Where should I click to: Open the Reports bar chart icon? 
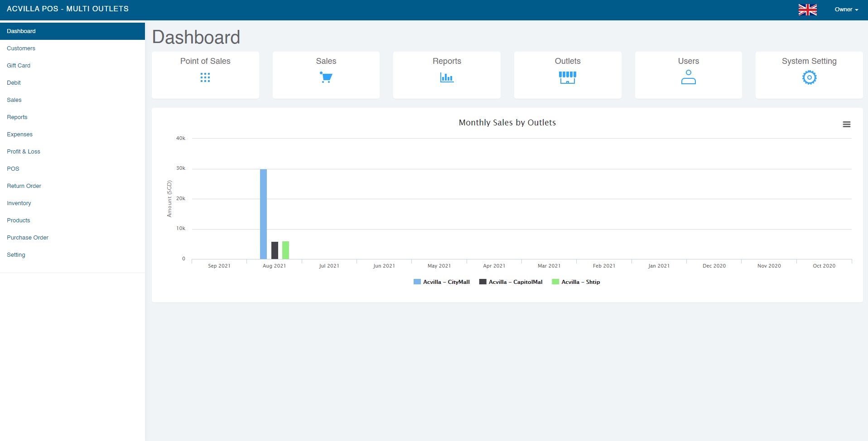pos(447,77)
